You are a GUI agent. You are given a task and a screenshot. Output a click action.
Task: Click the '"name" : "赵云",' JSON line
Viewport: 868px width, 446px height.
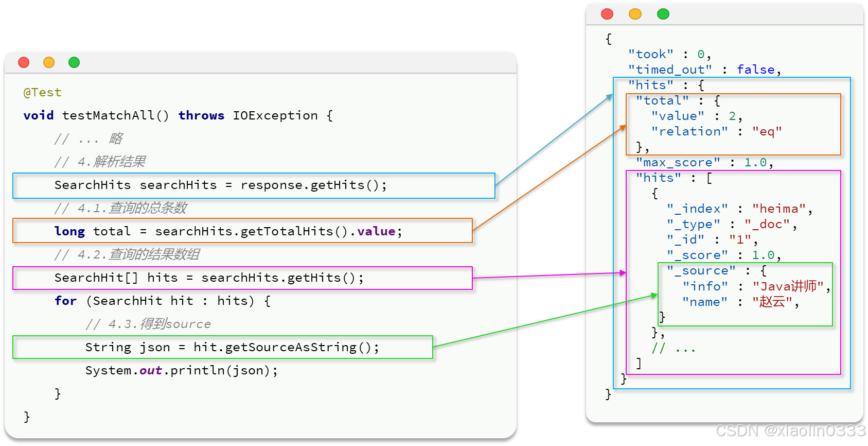point(741,302)
